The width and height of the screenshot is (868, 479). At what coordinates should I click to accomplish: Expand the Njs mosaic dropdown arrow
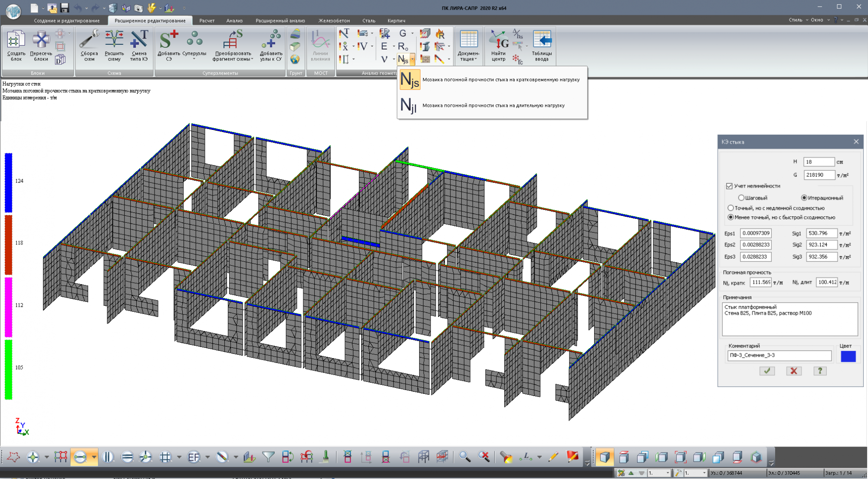pyautogui.click(x=412, y=59)
